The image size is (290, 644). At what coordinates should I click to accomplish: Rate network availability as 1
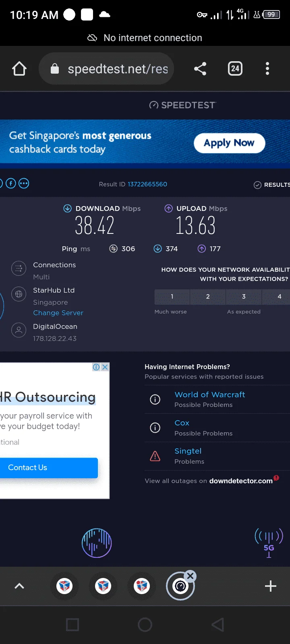coord(172,297)
